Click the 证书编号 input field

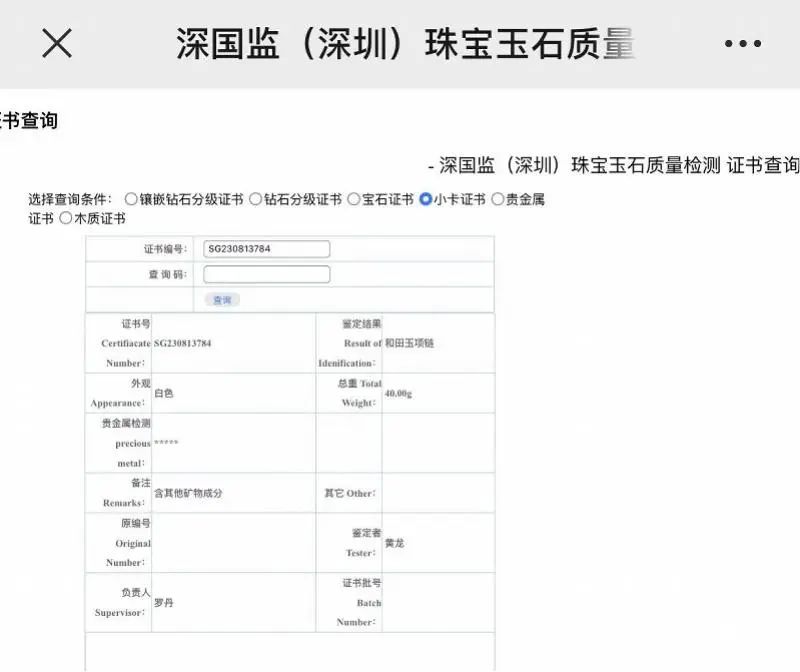266,249
